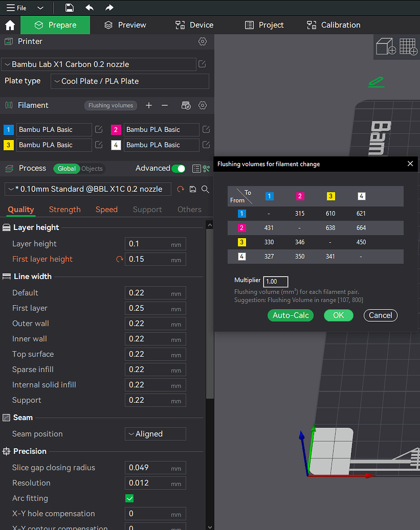420x530 pixels.
Task: Open the Seam position dropdown
Action: 155,434
